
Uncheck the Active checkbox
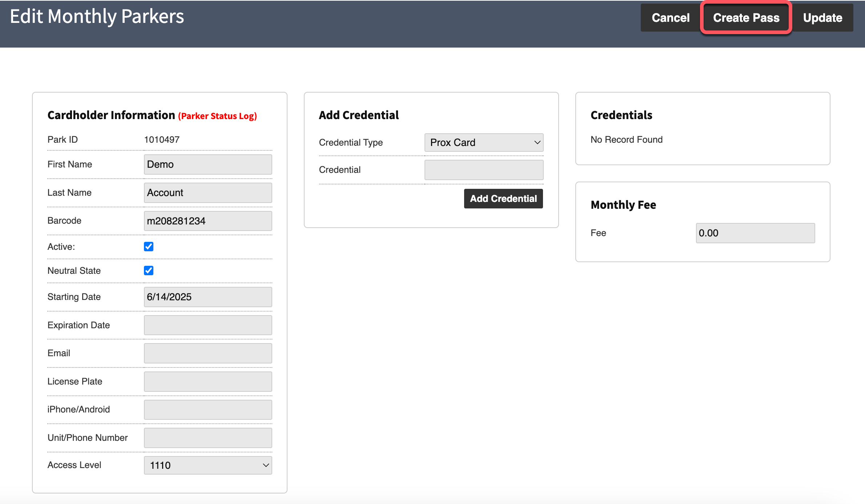click(149, 247)
